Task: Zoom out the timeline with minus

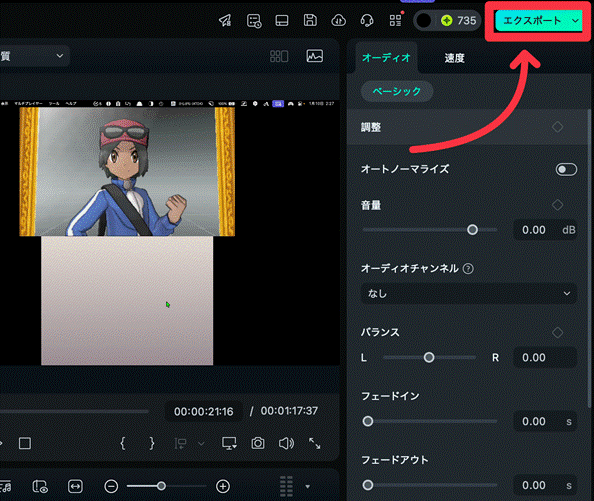Action: tap(111, 487)
